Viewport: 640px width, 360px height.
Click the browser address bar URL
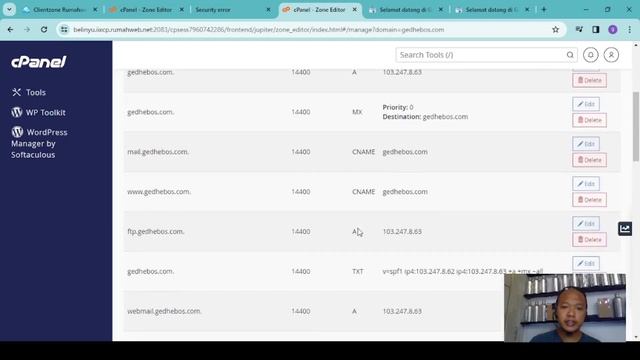259,29
